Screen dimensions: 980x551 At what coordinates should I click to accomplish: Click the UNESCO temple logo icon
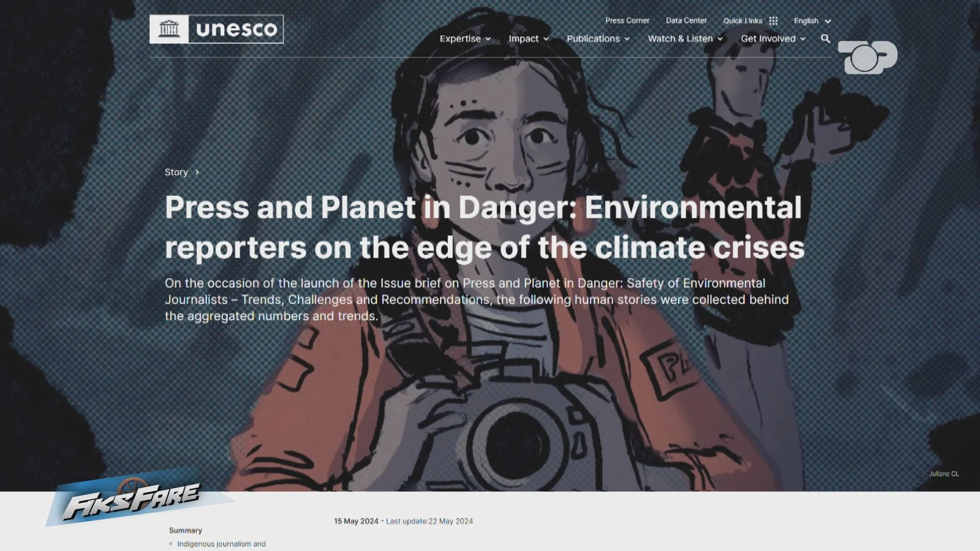169,29
